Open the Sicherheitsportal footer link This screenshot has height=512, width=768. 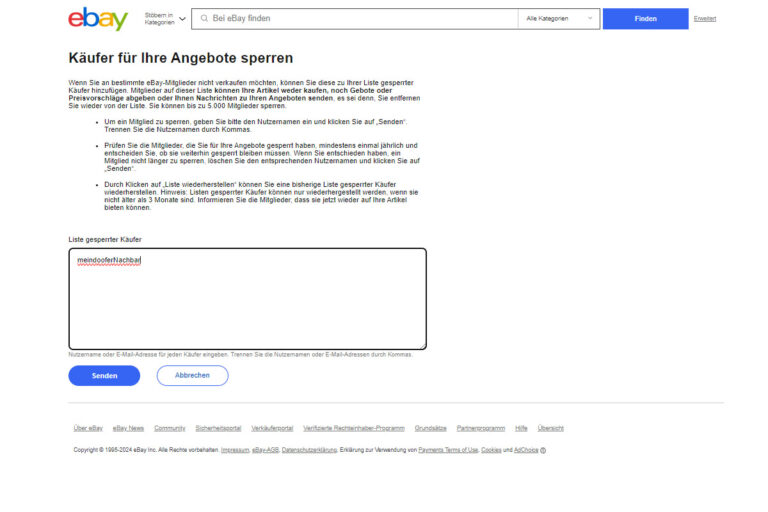click(x=218, y=428)
